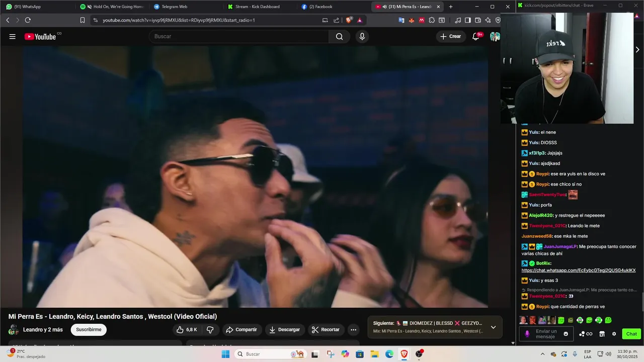The width and height of the screenshot is (644, 362).
Task: Click the Kick chat scrollbar
Action: coord(642,302)
